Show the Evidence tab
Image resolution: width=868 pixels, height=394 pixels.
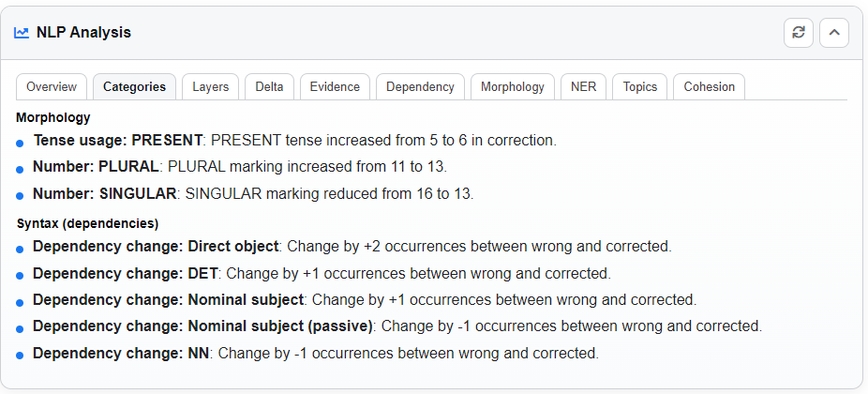[335, 86]
